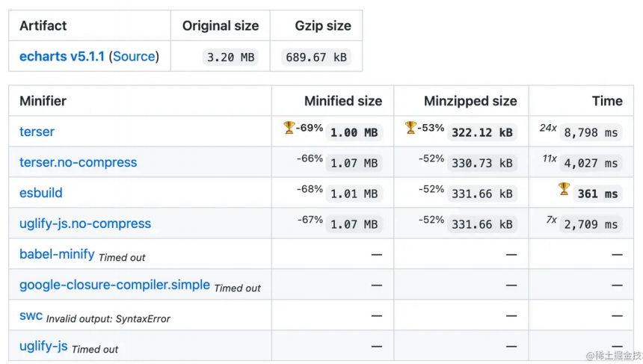Select the 689.67 kB gzip size value
The height and width of the screenshot is (364, 643).
tap(316, 58)
